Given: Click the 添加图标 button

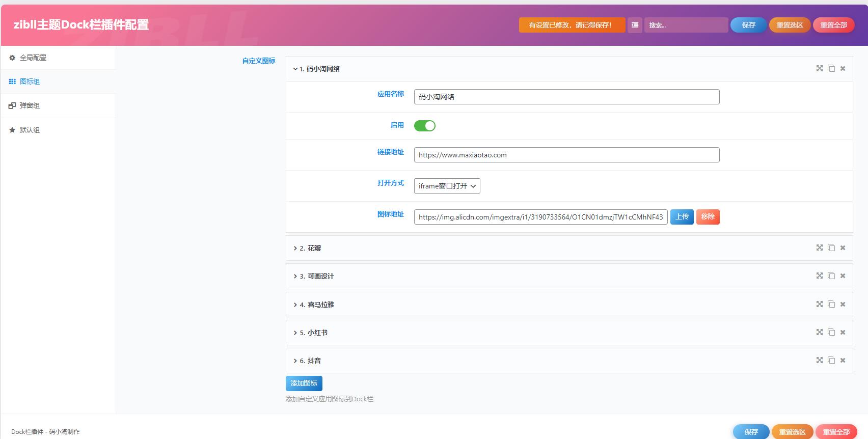Looking at the screenshot, I should 304,383.
